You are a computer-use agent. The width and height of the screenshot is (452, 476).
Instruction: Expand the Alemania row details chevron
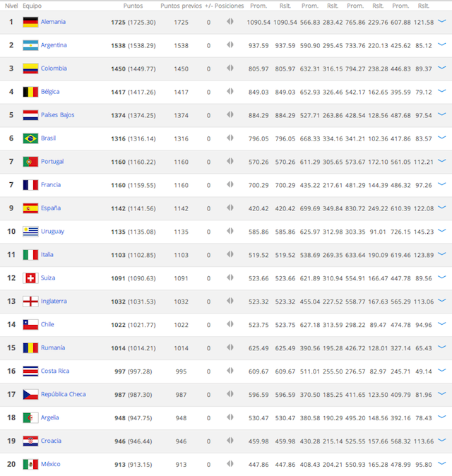[x=442, y=22]
